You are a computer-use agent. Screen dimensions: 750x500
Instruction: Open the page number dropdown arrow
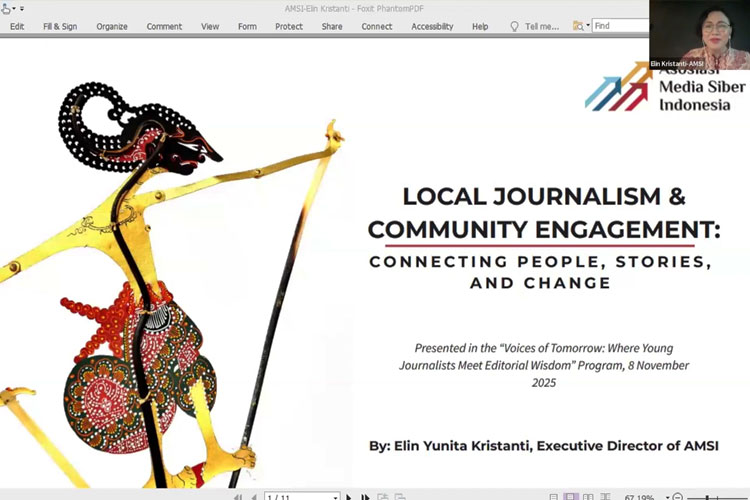pyautogui.click(x=335, y=498)
